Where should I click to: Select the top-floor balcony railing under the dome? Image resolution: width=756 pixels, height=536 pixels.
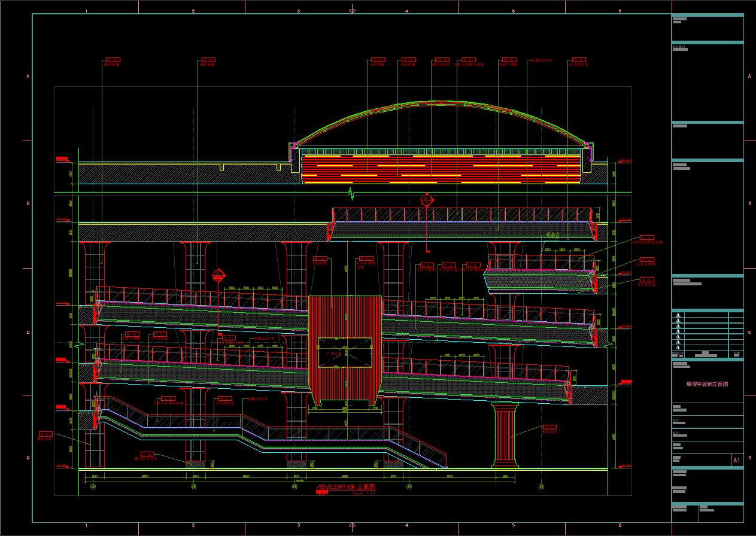tap(461, 214)
